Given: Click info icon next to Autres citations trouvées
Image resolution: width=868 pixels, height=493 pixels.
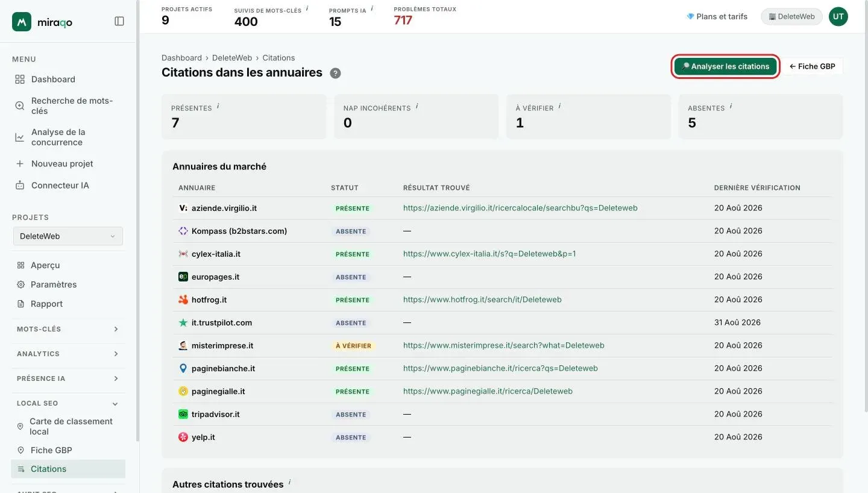Looking at the screenshot, I should 289,482.
